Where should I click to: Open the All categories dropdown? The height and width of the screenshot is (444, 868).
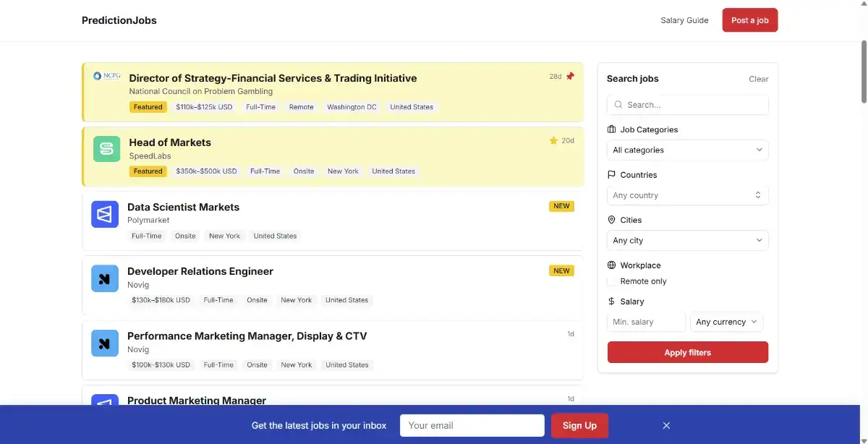688,150
